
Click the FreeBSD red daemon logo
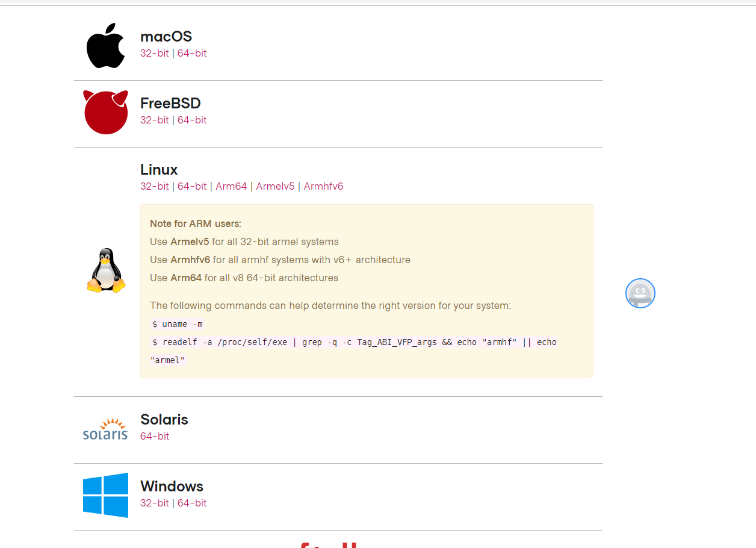coord(105,113)
